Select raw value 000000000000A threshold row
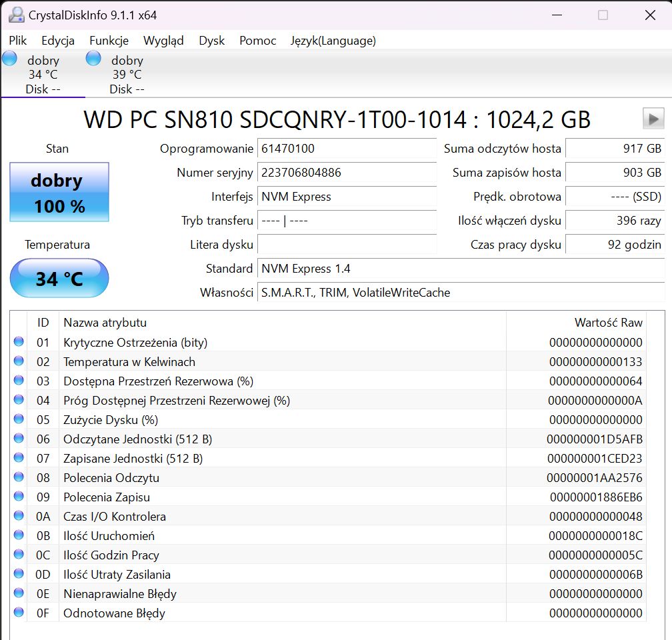Image resolution: width=672 pixels, height=640 pixels. 595,401
